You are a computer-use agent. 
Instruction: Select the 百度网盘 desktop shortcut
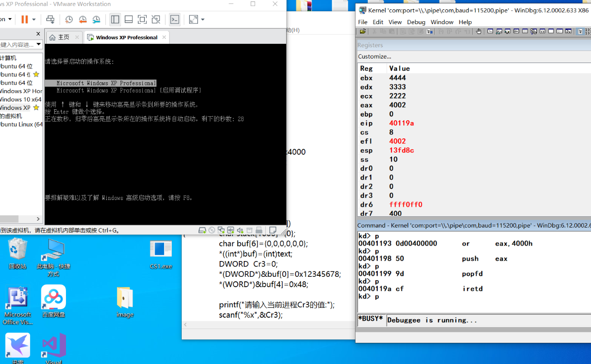53,302
